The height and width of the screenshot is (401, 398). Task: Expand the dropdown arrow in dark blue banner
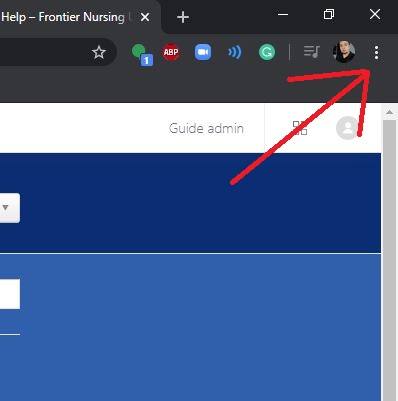tap(5, 207)
